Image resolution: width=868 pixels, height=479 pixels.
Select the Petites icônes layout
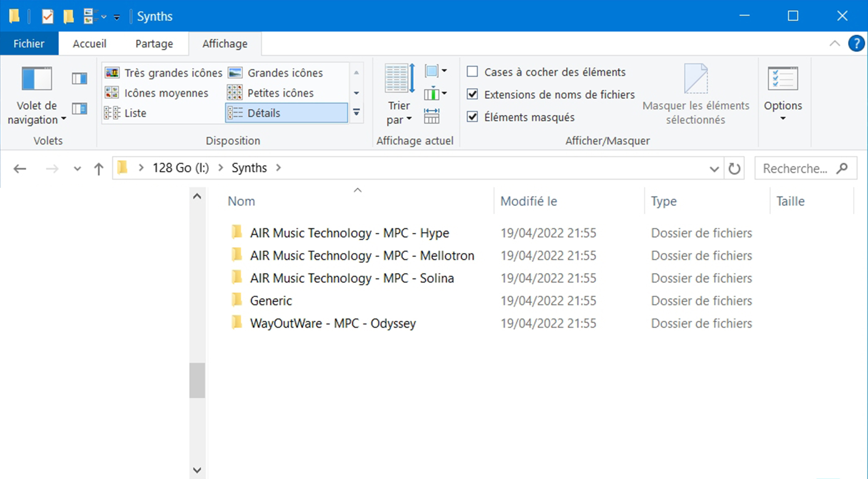pyautogui.click(x=280, y=93)
